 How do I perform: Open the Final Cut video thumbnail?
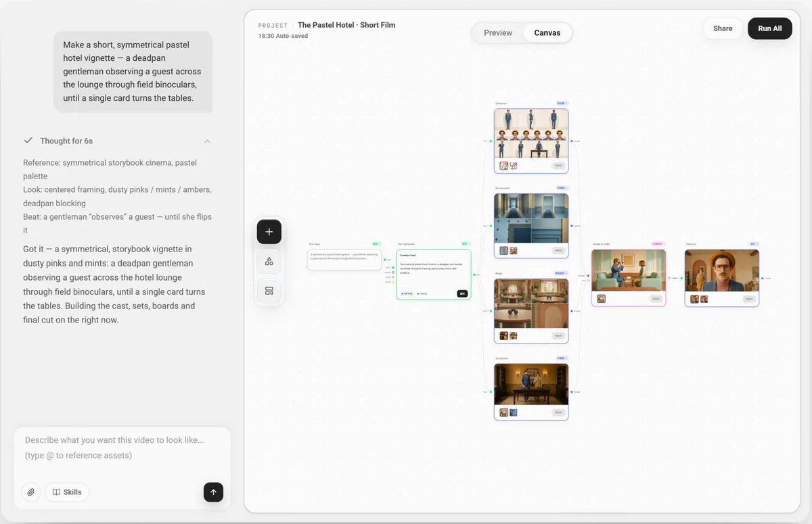(x=721, y=271)
